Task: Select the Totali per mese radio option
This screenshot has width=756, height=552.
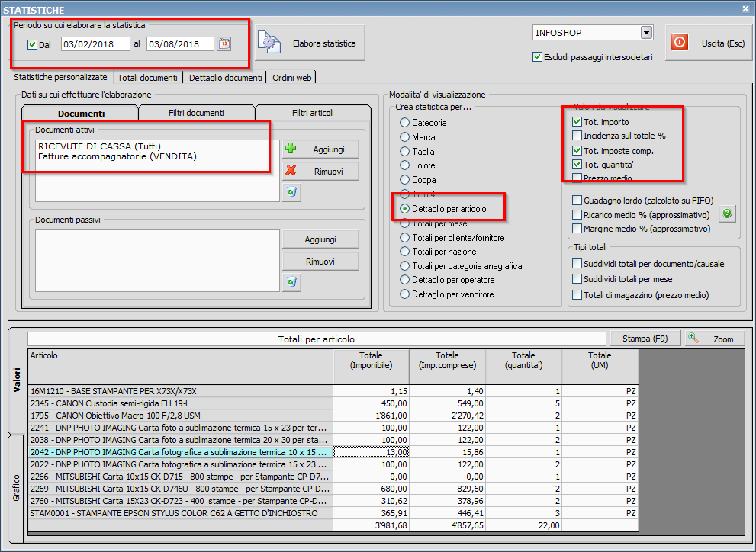Action: 405,223
